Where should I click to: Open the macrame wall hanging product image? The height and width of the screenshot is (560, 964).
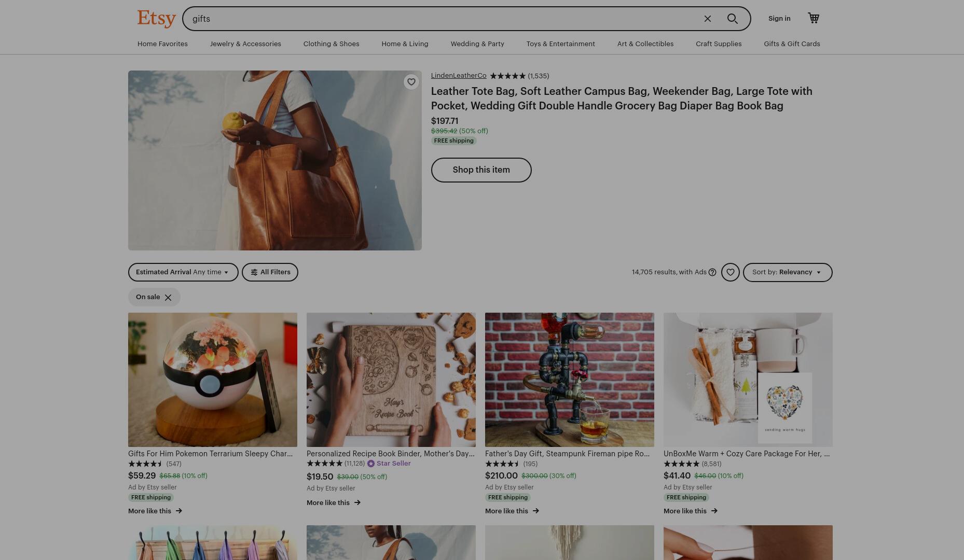570,543
